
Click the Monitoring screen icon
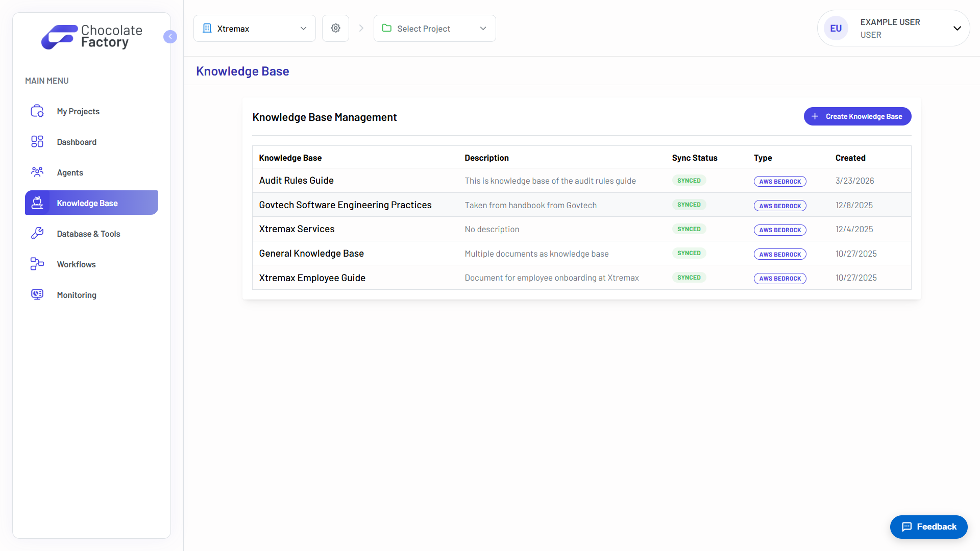coord(37,295)
